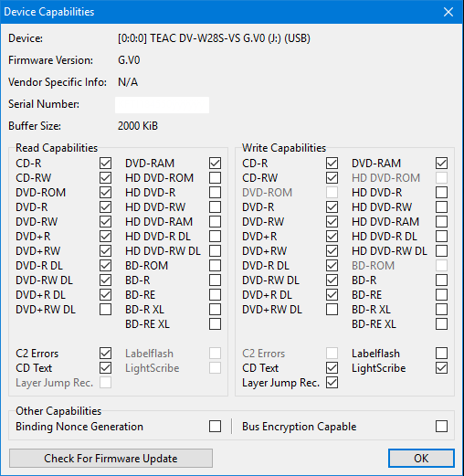464x476 pixels.
Task: Toggle the Read BD-R XL checkbox
Action: click(x=215, y=310)
